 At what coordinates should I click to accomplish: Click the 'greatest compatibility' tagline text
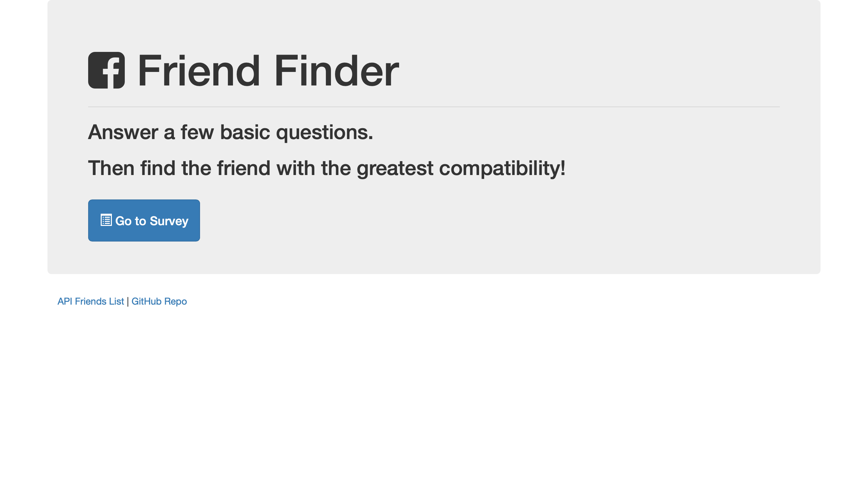pos(327,168)
